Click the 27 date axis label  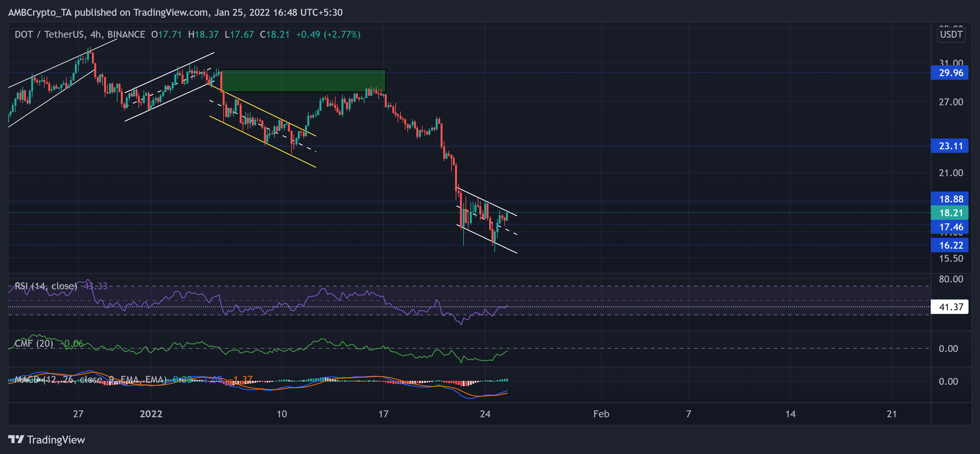[x=78, y=414]
